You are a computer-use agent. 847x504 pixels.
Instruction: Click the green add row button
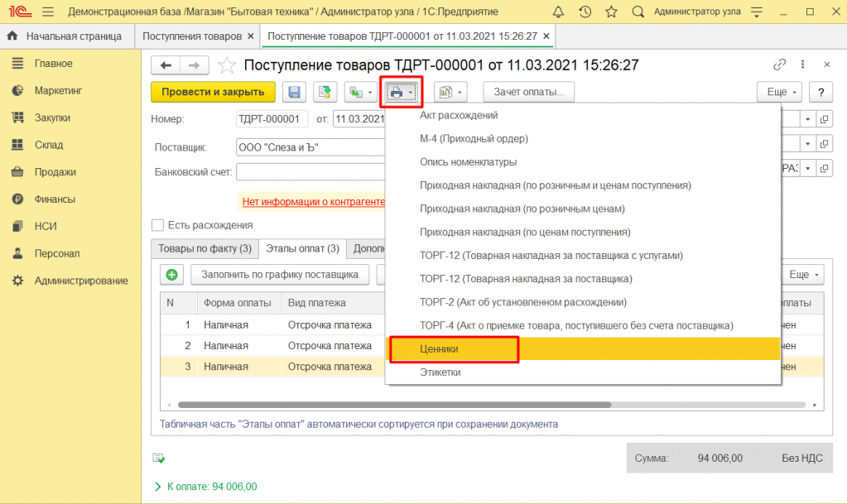pos(172,275)
